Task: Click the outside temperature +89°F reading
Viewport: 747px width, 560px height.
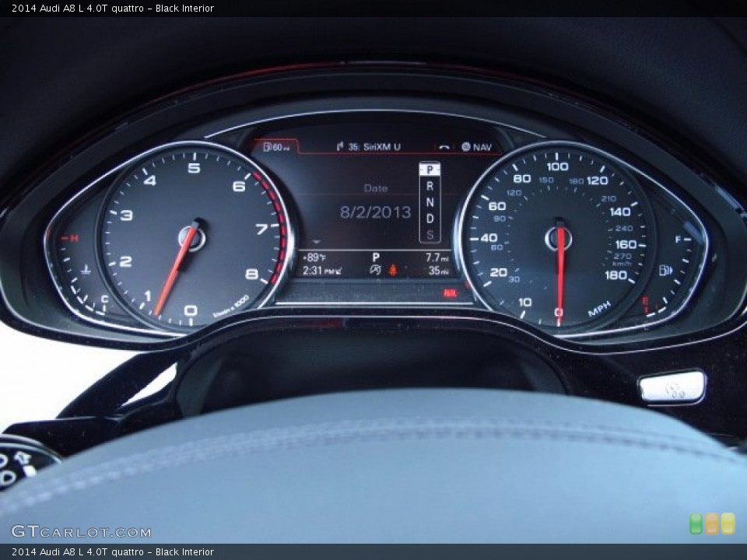Action: pos(315,257)
